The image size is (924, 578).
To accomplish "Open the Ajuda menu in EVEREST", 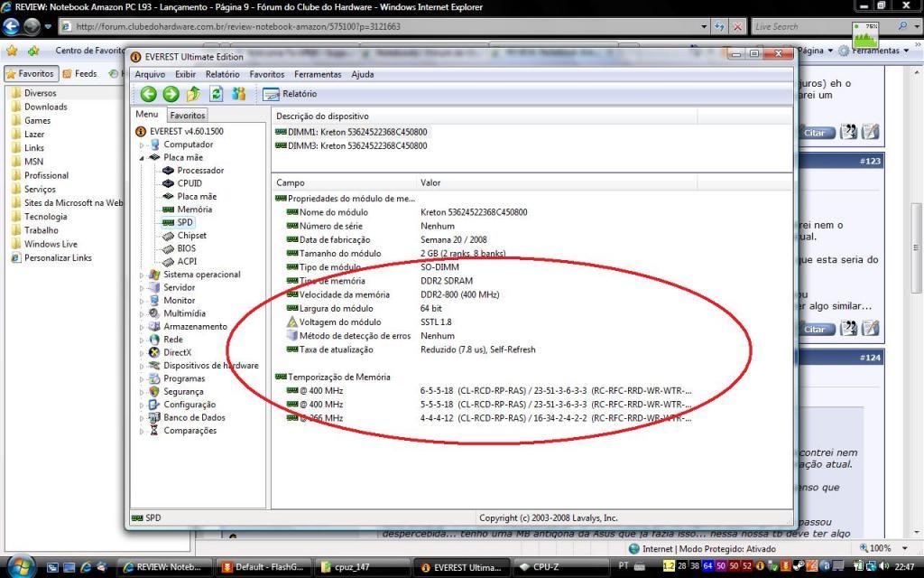I will tap(363, 74).
